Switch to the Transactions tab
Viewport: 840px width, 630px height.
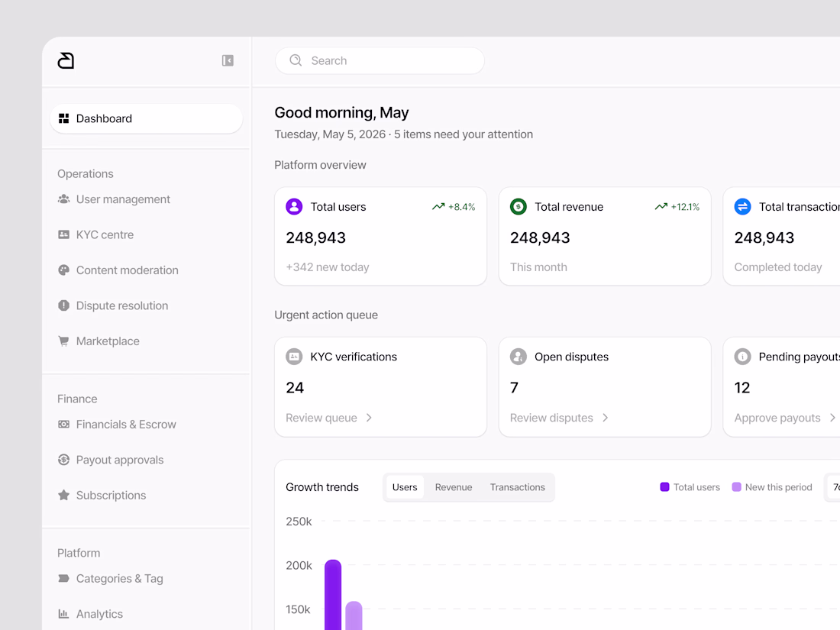coord(517,487)
